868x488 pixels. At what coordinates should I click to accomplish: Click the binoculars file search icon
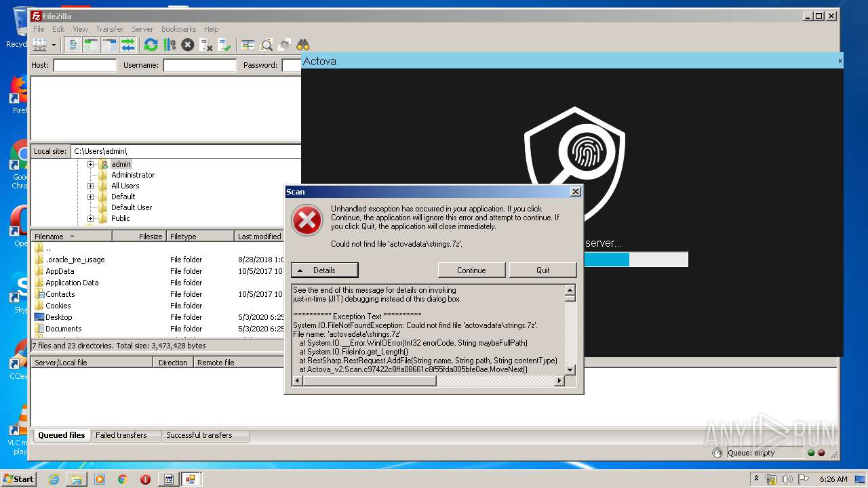[302, 45]
